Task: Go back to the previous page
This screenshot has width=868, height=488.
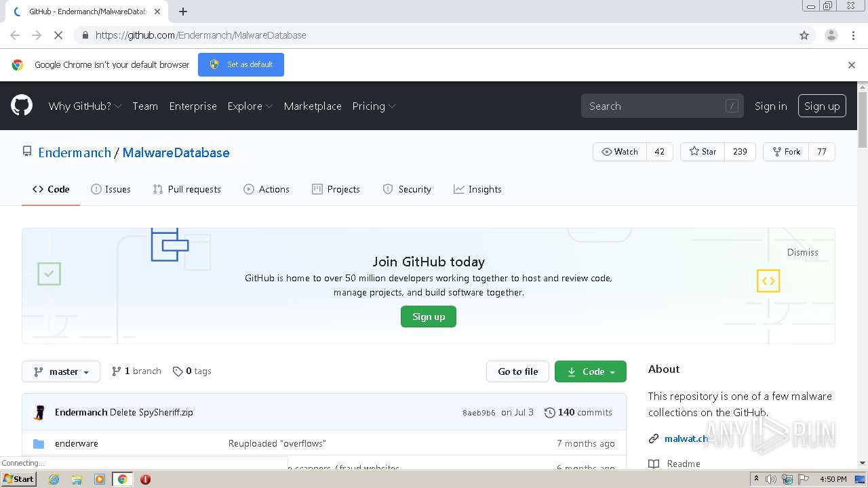Action: (15, 35)
